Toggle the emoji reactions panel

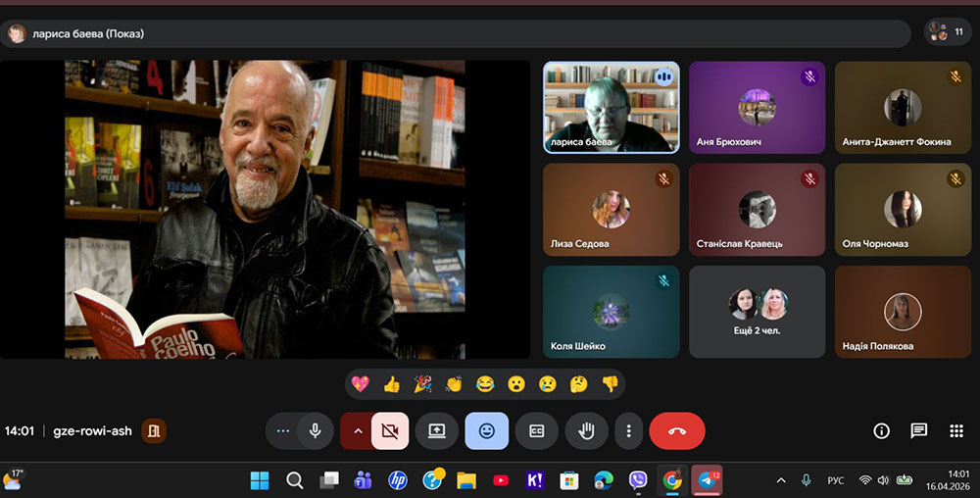pos(486,430)
